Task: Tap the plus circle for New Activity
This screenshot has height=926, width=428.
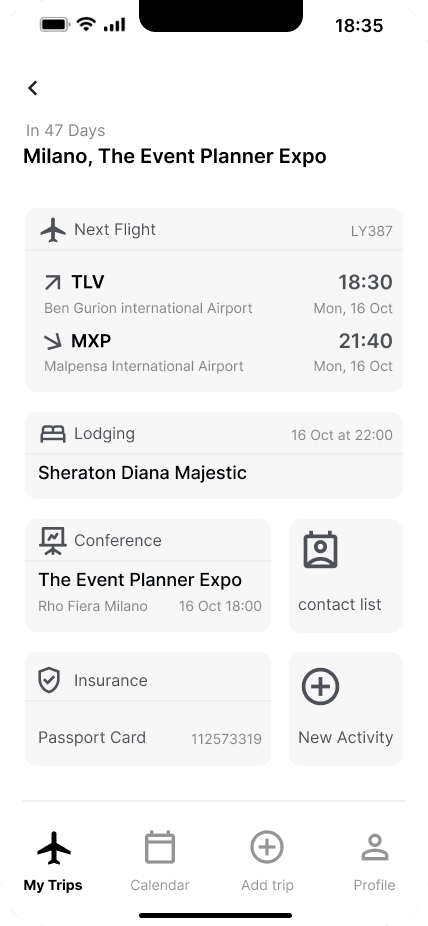Action: 321,686
